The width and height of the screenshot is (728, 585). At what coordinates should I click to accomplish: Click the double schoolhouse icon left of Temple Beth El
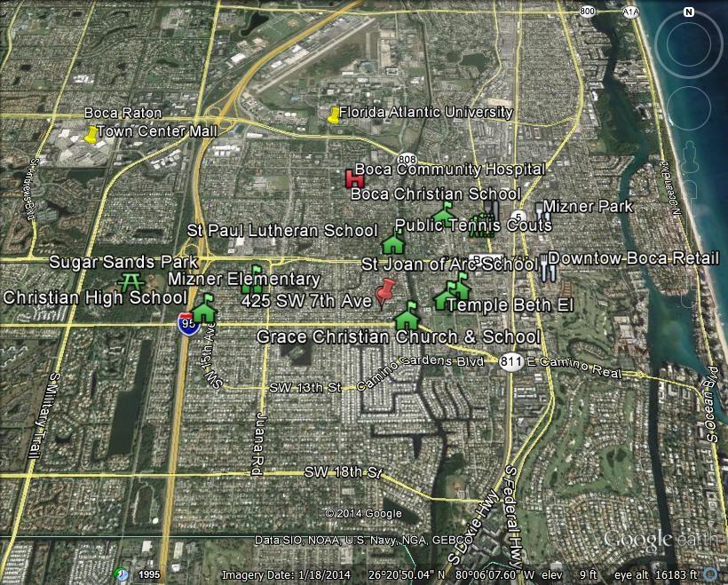tap(453, 291)
